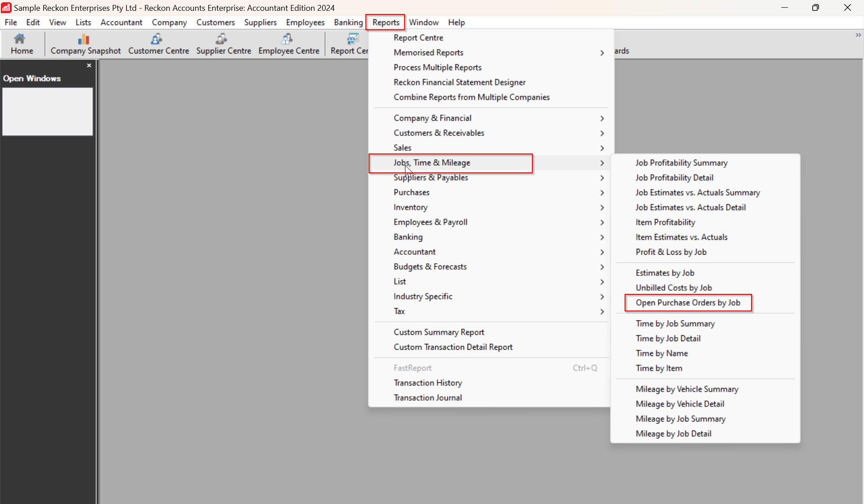Open the Window menu

click(x=423, y=22)
